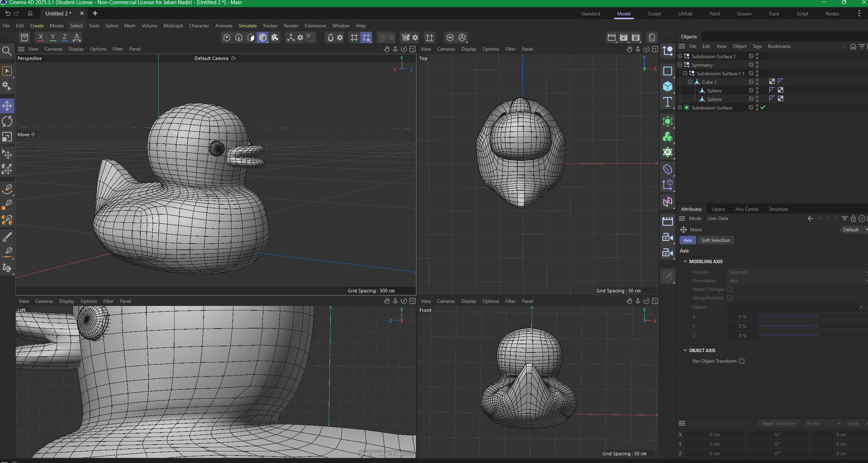Screen dimensions: 868x463
Task: Open the MoGraph menu
Action: [173, 26]
